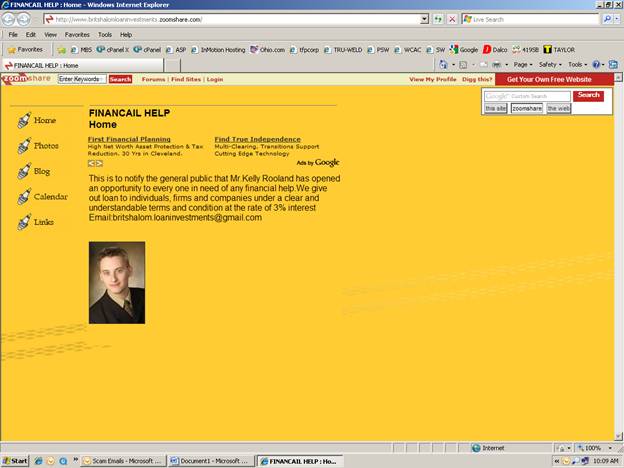Click the 'First Financial Planning' ad link
This screenshot has height=468, width=624.
[129, 139]
